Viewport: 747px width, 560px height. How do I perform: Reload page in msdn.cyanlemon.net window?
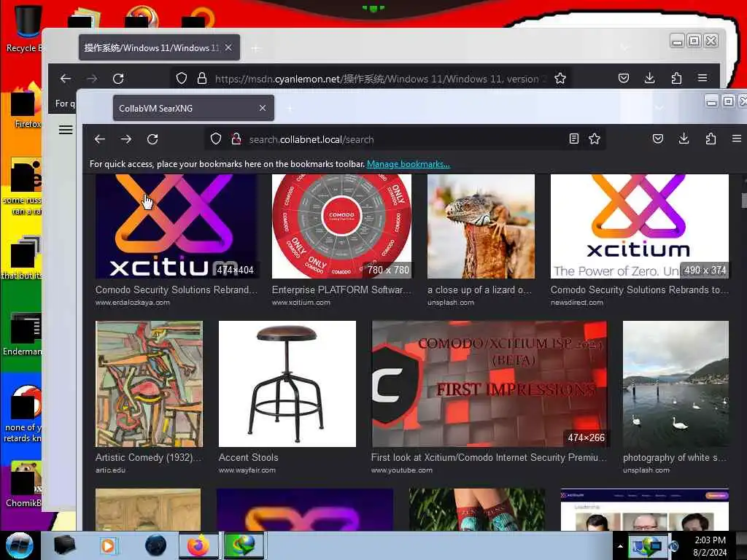click(x=118, y=79)
